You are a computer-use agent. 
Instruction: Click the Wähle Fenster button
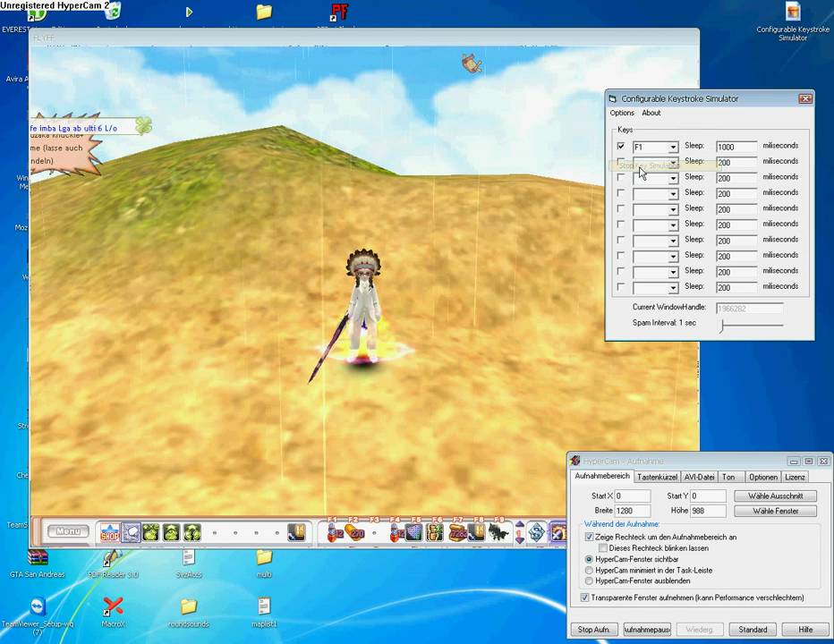point(775,511)
